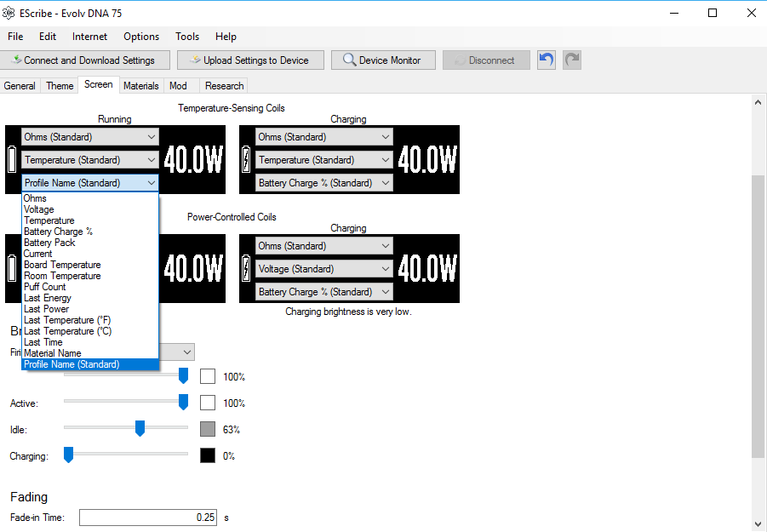Switch to the Materials tab
Image resolution: width=767 pixels, height=532 pixels.
click(140, 86)
